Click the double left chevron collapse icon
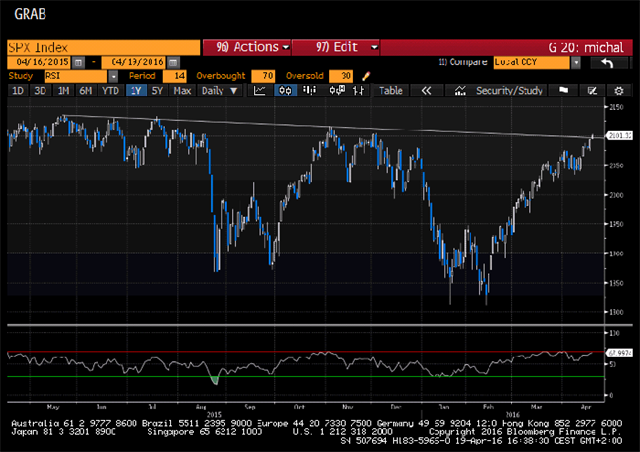 425,91
